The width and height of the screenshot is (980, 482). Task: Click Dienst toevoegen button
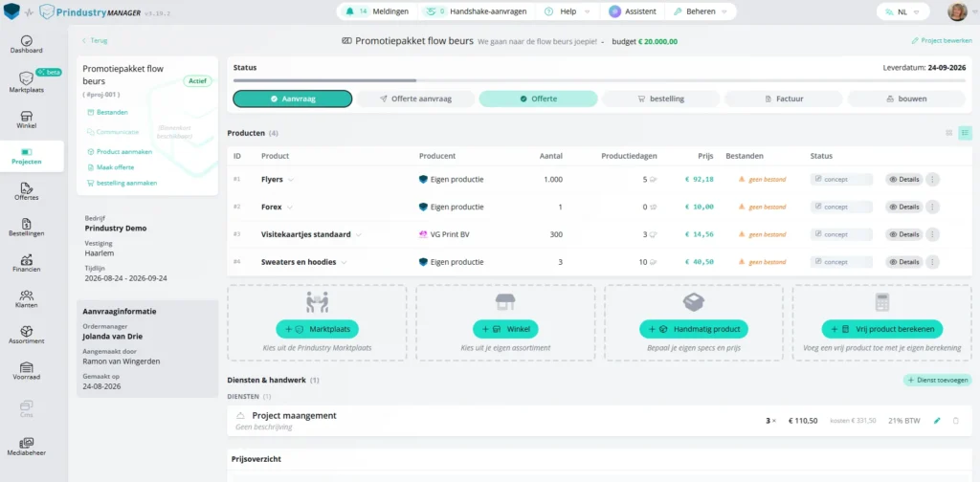(938, 380)
